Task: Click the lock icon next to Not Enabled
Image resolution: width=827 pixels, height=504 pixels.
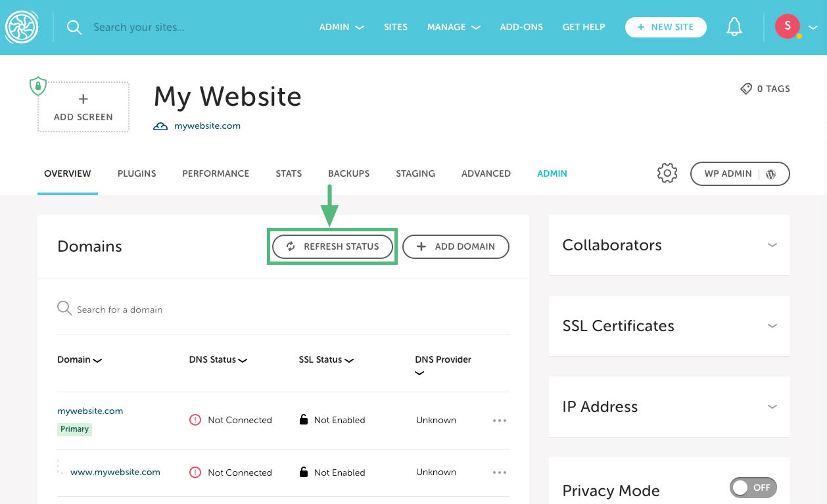Action: tap(302, 419)
